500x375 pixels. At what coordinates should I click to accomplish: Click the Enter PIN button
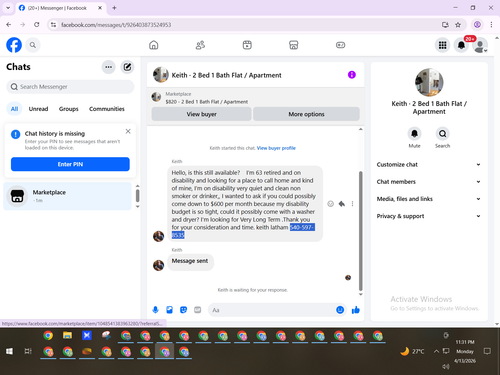70,164
